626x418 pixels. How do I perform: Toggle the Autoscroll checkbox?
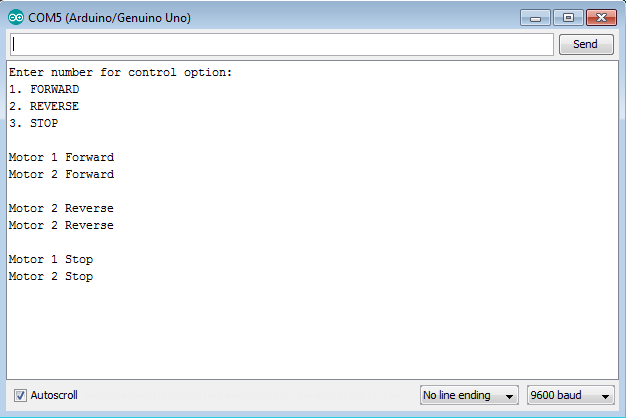click(x=20, y=395)
